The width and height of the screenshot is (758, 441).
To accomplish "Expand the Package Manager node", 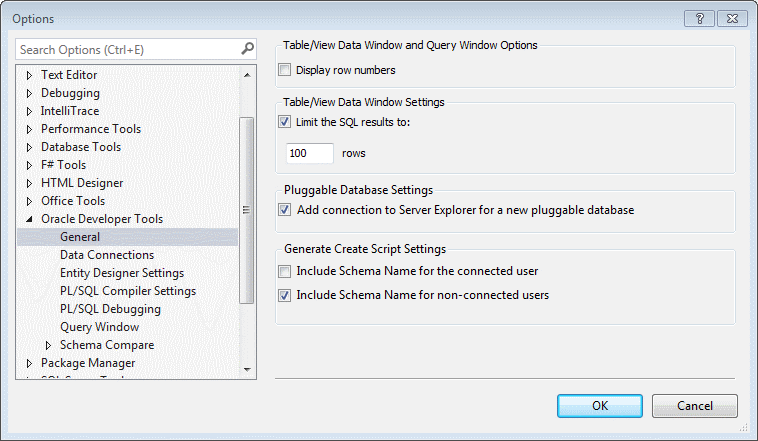I will pos(29,363).
